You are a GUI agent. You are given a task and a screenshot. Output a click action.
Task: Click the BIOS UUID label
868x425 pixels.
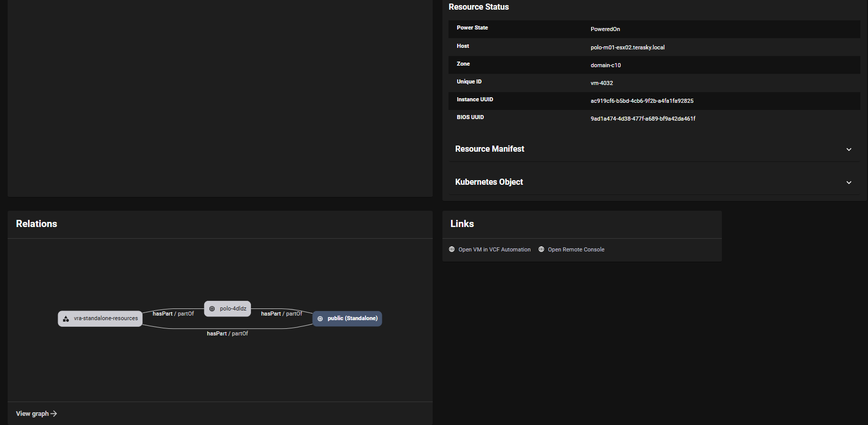(x=470, y=117)
